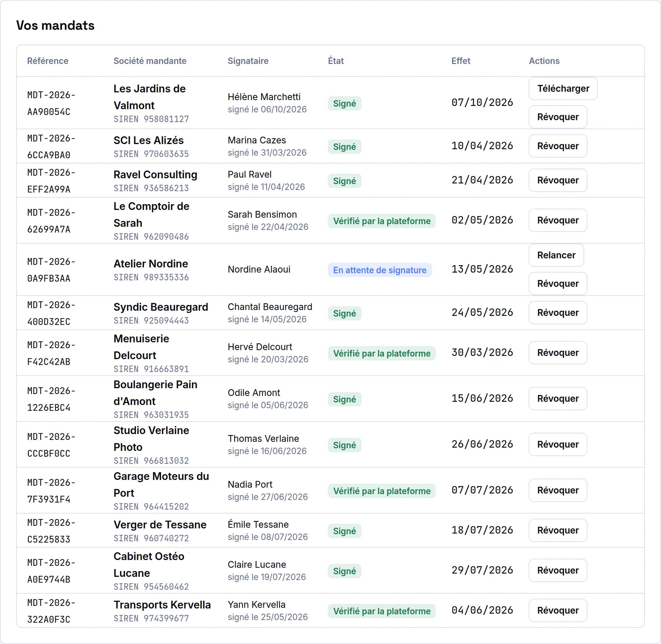This screenshot has width=661, height=644.
Task: Click signatory name 'Thomas Verlaine'
Action: [x=263, y=439]
